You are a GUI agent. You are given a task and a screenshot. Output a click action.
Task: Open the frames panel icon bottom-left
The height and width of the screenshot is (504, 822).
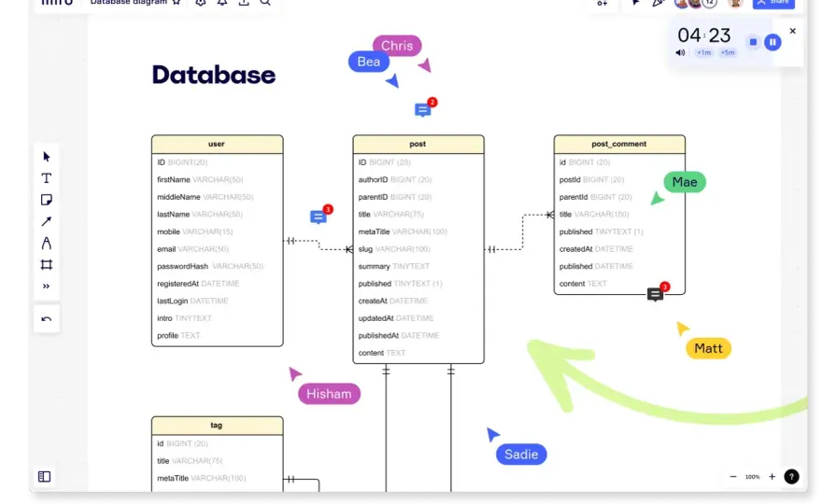tap(45, 476)
